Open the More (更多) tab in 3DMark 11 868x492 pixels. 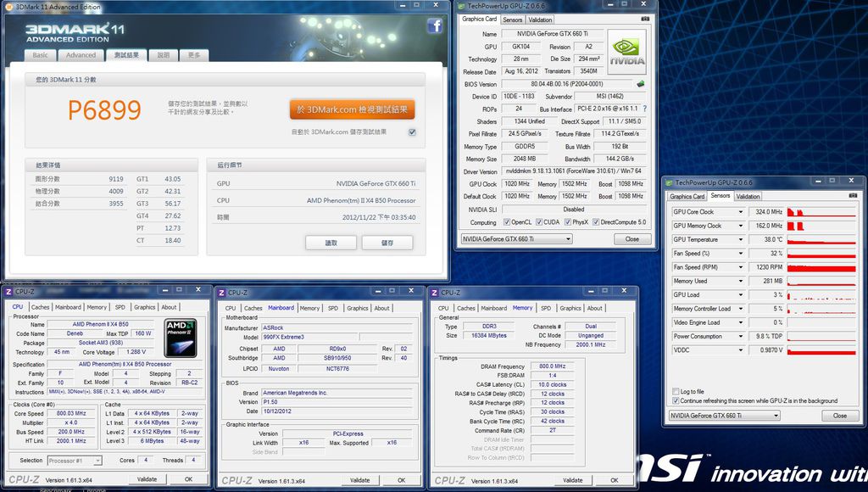[x=194, y=55]
